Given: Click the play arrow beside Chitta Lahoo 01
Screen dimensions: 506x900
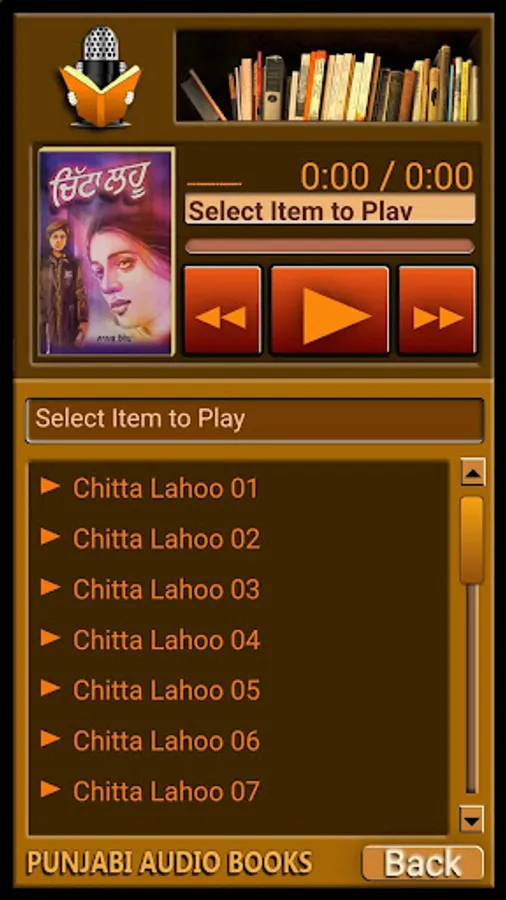Looking at the screenshot, I should 50,487.
